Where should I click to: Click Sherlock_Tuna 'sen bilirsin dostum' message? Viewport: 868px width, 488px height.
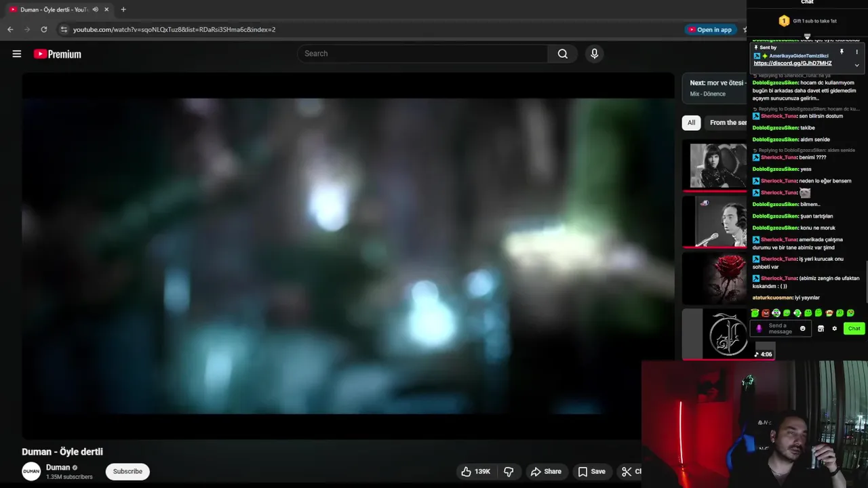tap(798, 116)
